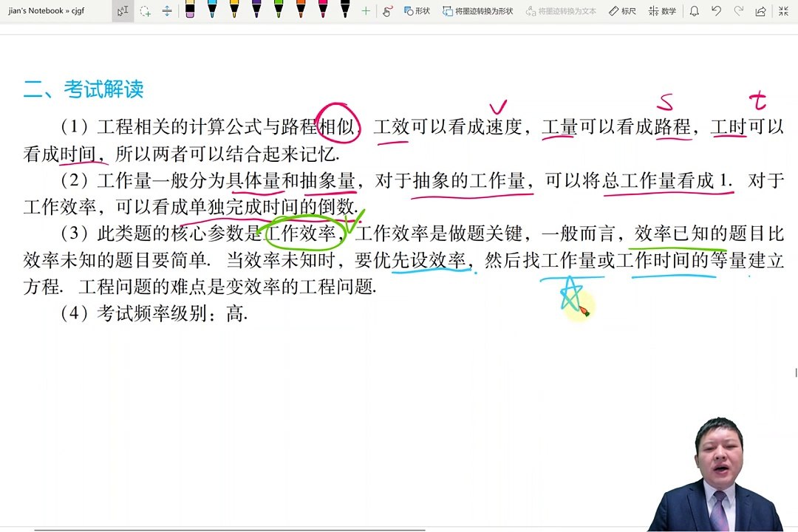Click the circled word 相似
798x532 pixels.
point(336,126)
